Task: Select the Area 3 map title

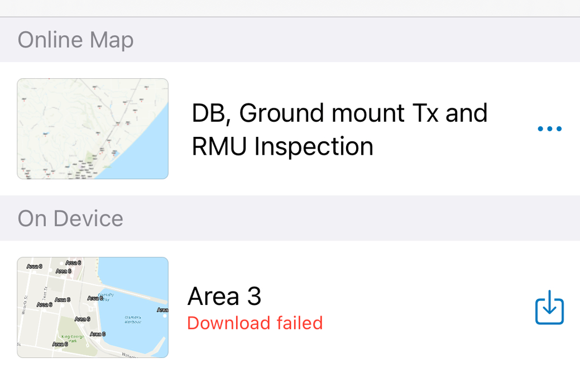Action: click(x=224, y=296)
